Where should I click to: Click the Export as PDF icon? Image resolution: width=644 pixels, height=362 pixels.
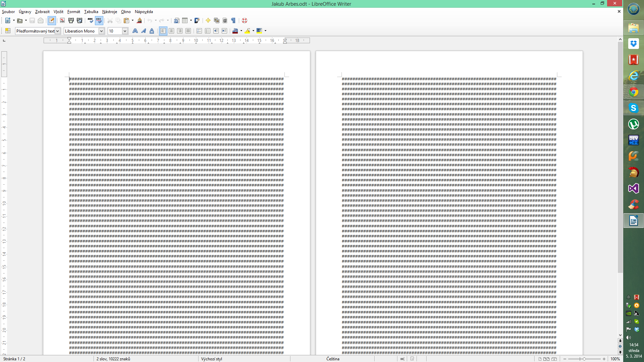(62, 21)
